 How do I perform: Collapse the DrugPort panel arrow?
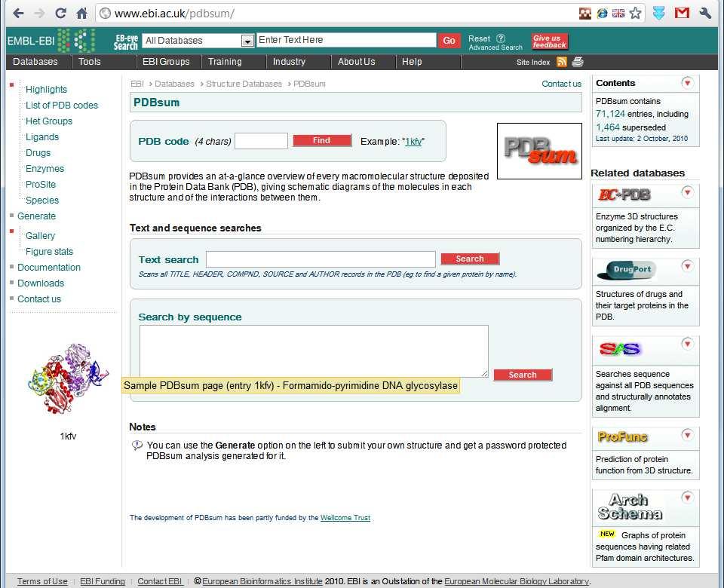click(687, 266)
